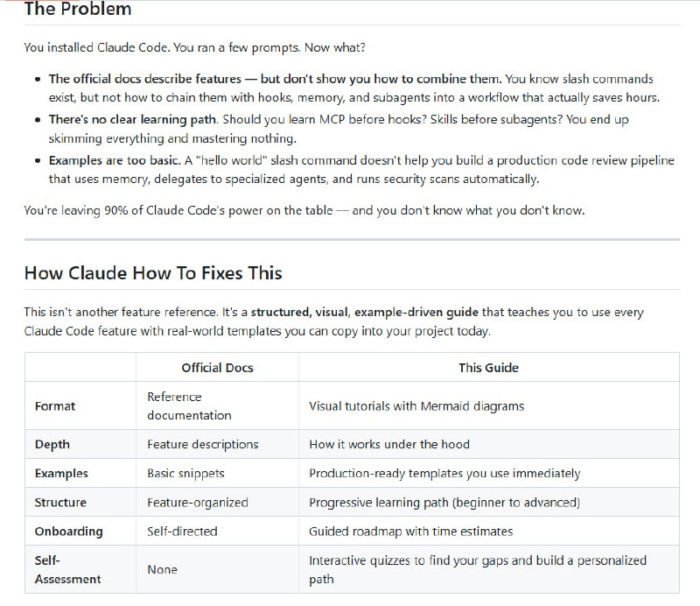Click the "This Guide" table column header
Image resolution: width=700 pixels, height=606 pixels.
pyautogui.click(x=488, y=368)
